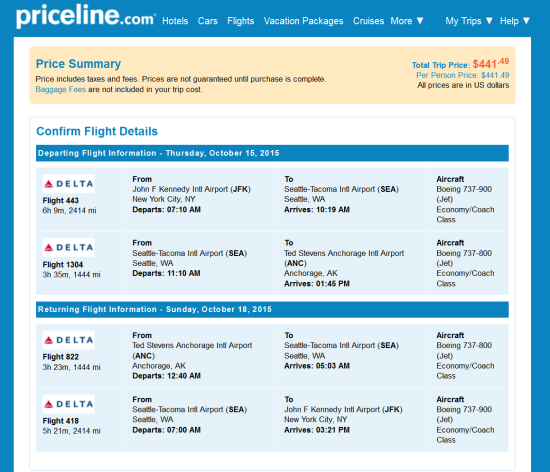
Task: Click the priceline.com logo
Action: coord(86,16)
